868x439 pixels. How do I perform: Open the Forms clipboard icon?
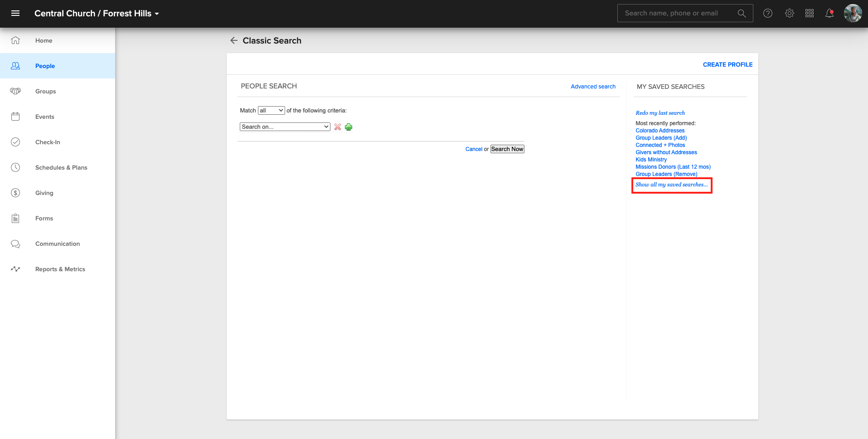pyautogui.click(x=15, y=218)
